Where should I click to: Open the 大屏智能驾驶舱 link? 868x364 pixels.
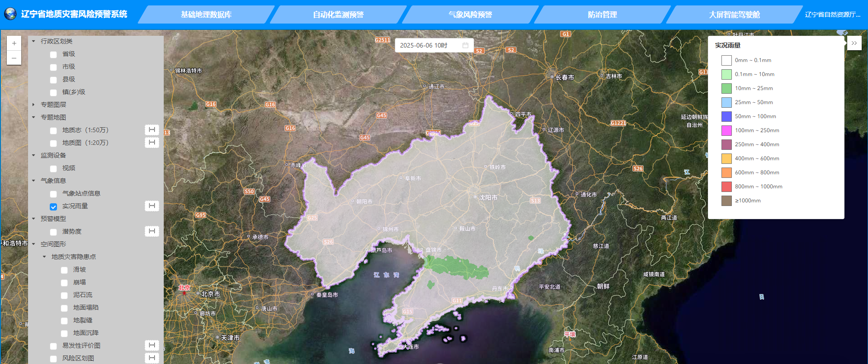[x=734, y=14]
